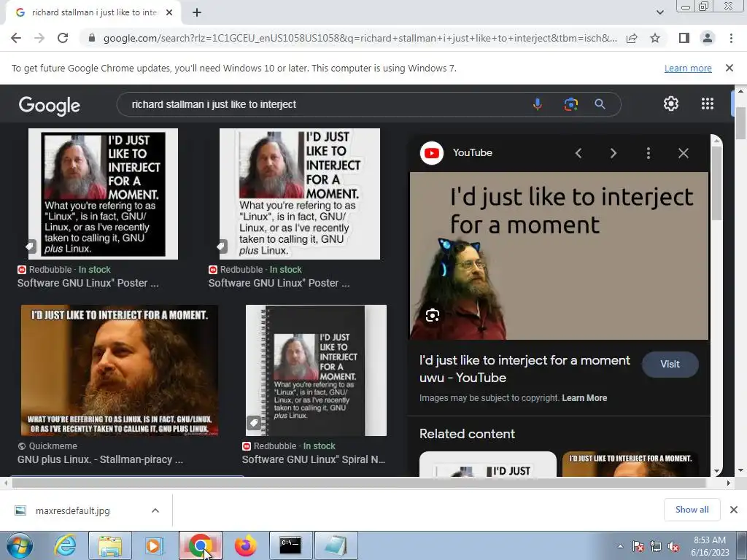Screen dimensions: 747x560
Task: Dismiss the Chrome update notification bar
Action: [x=729, y=68]
